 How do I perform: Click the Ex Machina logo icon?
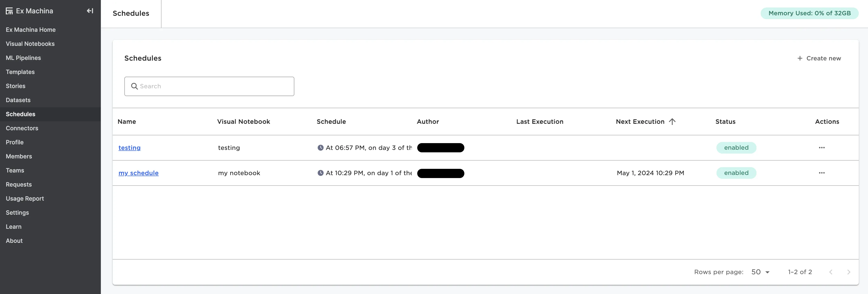(x=9, y=11)
